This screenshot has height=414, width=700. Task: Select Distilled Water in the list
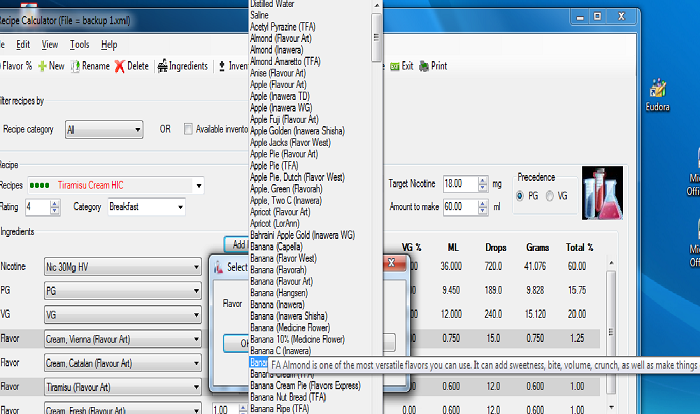coord(272,4)
